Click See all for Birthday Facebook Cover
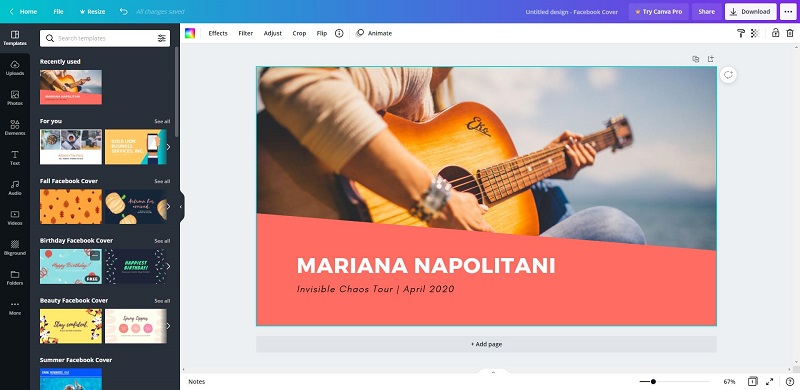The width and height of the screenshot is (800, 390). (162, 241)
